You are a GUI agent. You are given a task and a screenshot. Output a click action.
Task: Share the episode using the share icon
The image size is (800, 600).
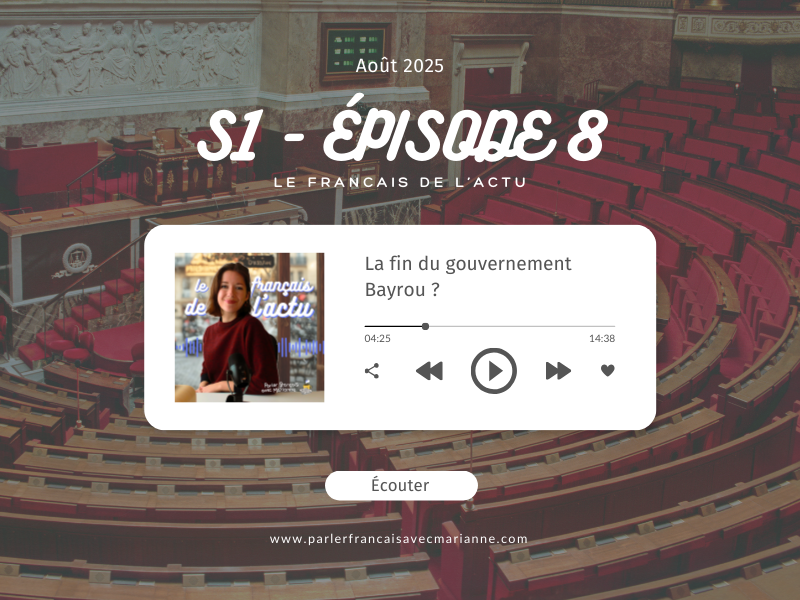pos(372,371)
